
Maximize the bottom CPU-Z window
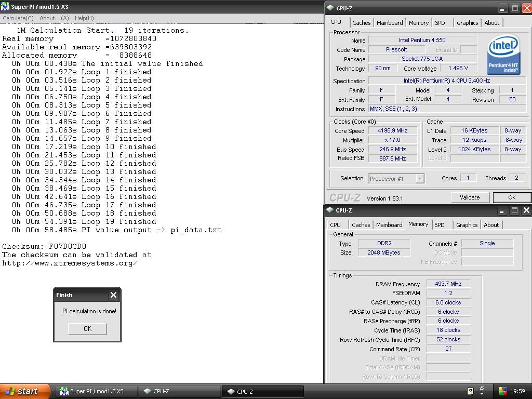(514, 211)
